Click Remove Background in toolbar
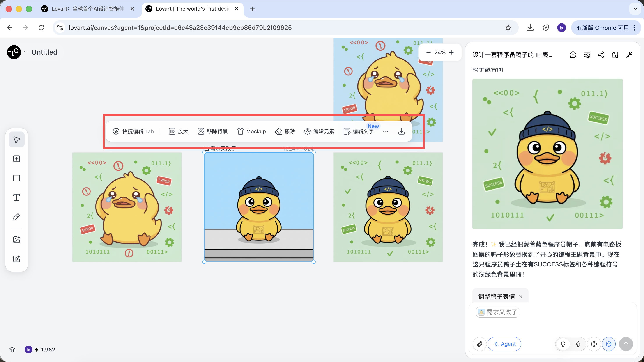This screenshot has height=362, width=644. pyautogui.click(x=213, y=131)
